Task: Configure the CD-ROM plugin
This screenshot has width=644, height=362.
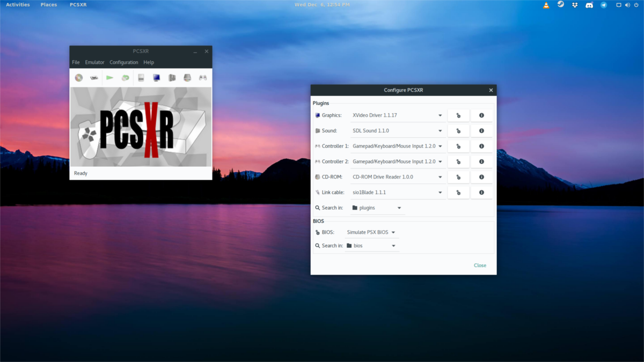Action: click(458, 177)
